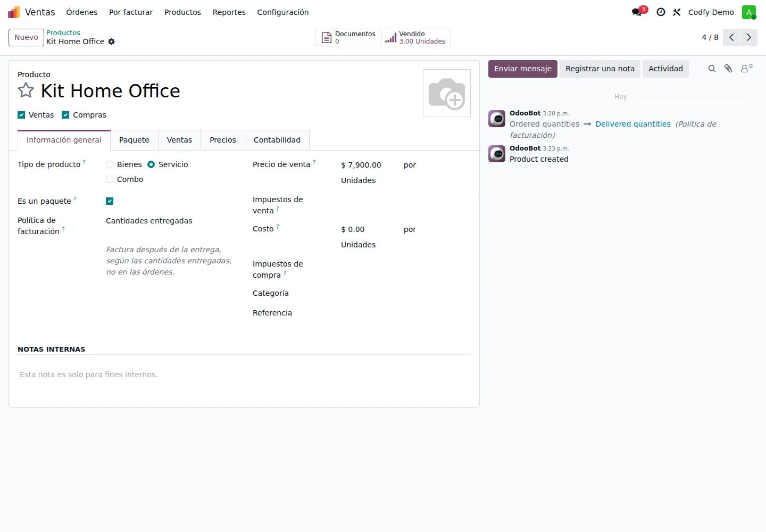Select Combo product type
766x532 pixels.
[110, 179]
